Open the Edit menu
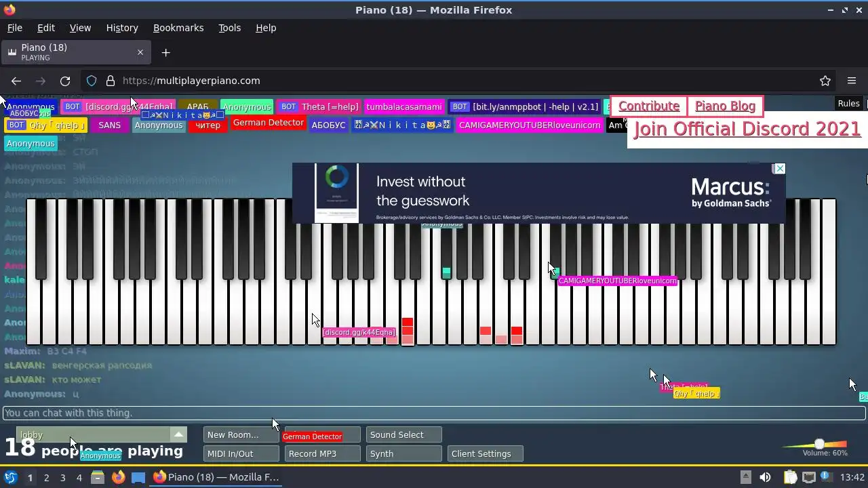Screen dimensions: 868x488 (x=46, y=28)
